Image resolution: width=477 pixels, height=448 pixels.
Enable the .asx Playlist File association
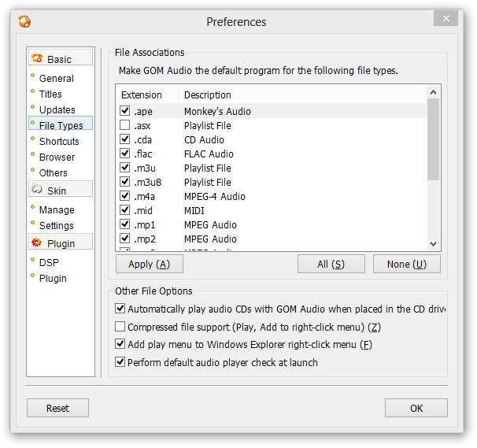pos(124,125)
